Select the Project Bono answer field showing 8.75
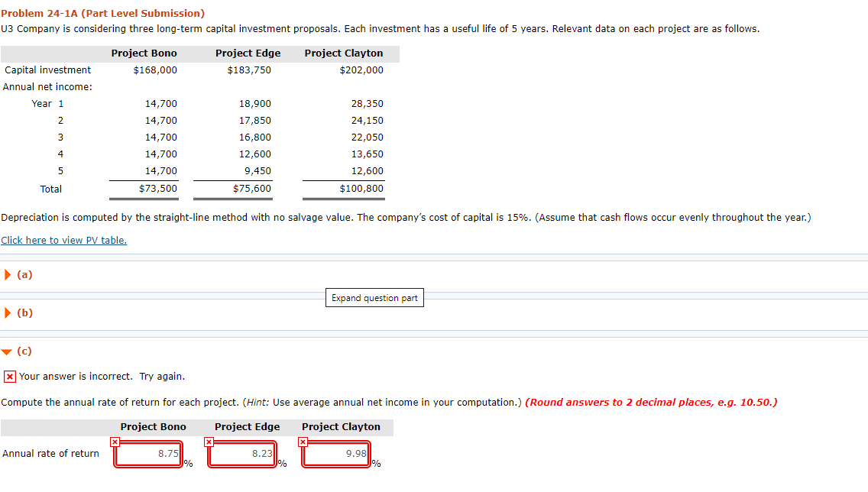 [147, 453]
